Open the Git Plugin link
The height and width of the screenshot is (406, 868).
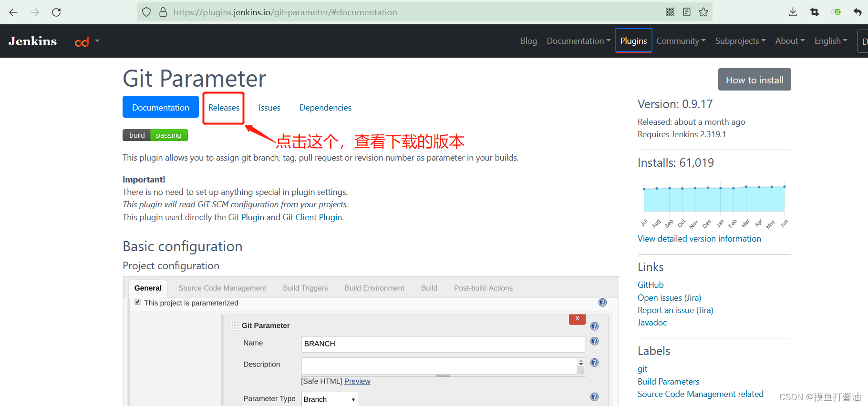(x=246, y=217)
